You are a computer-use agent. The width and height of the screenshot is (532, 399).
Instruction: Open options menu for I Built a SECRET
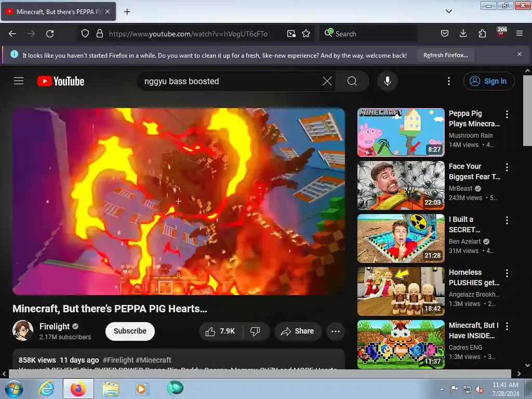click(507, 220)
